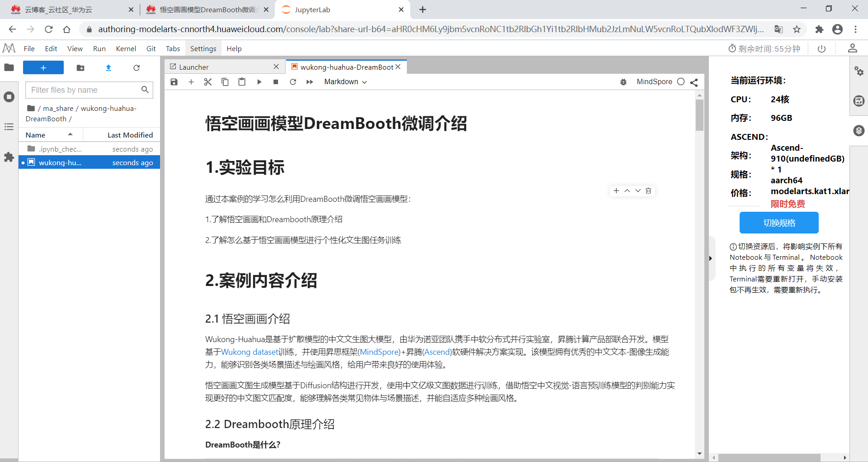Follow the Wukong dataset link
Viewport: 868px width, 462px height.
[249, 352]
